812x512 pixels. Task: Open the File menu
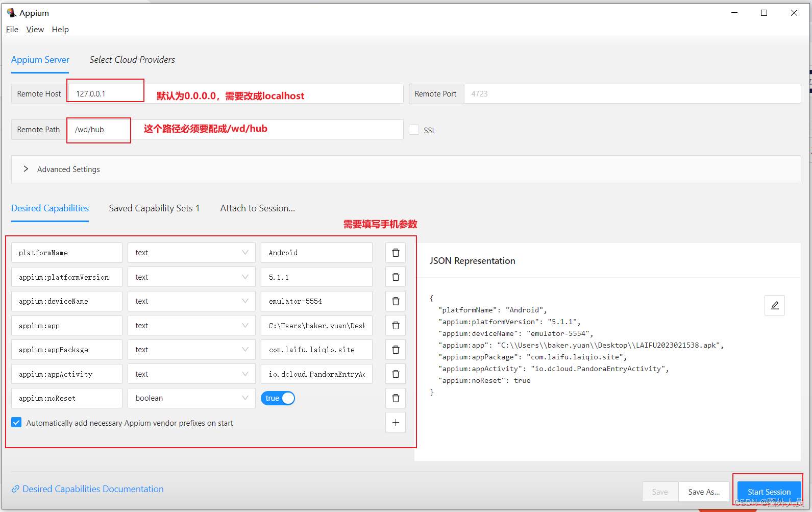coord(12,30)
